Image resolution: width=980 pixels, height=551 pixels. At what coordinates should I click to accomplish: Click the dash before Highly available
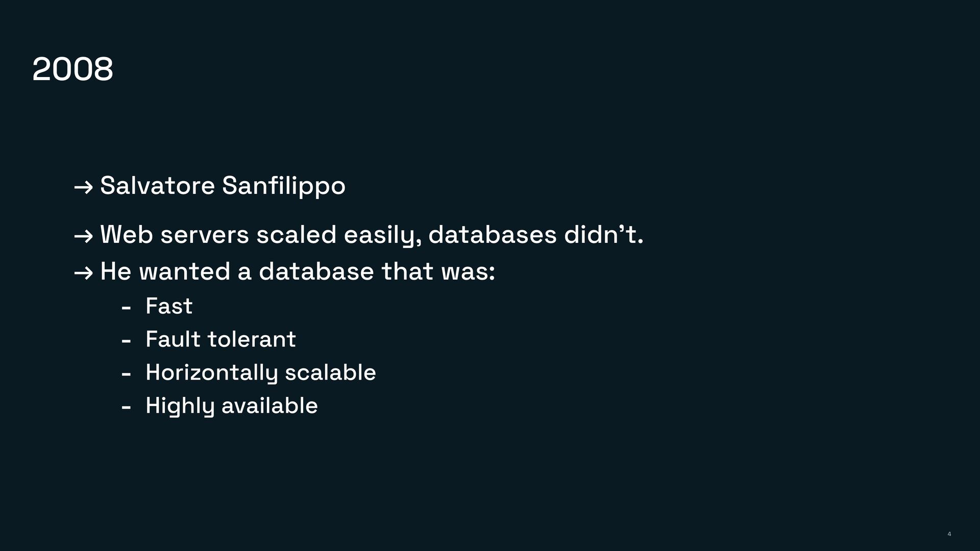(126, 407)
